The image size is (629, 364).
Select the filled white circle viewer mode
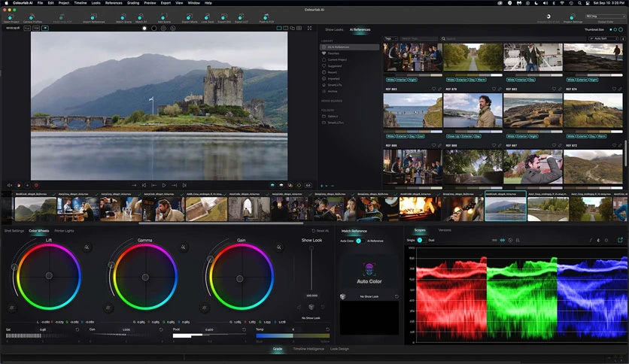coord(144,28)
